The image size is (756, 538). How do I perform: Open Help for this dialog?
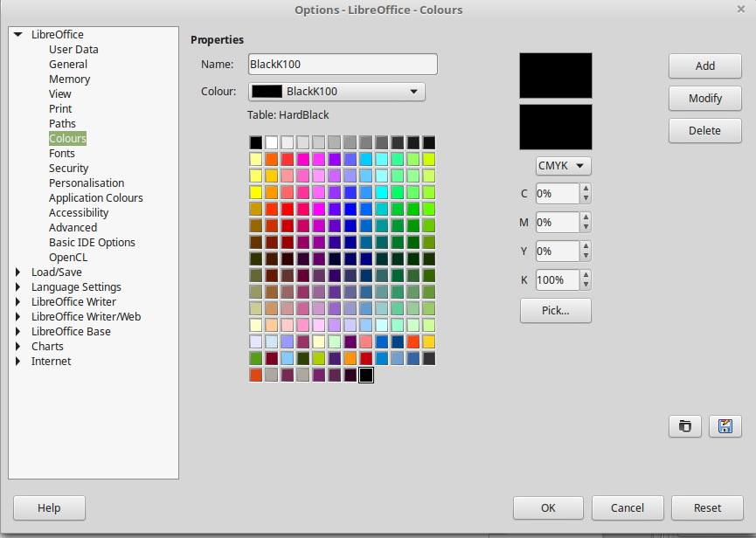pyautogui.click(x=49, y=508)
